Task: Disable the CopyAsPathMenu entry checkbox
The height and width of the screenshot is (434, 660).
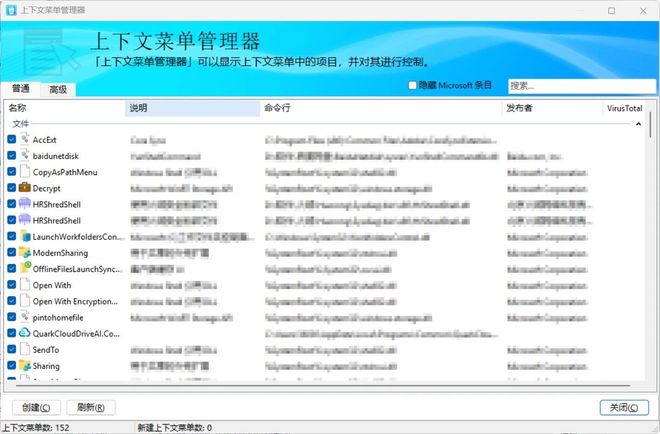Action: pyautogui.click(x=12, y=171)
